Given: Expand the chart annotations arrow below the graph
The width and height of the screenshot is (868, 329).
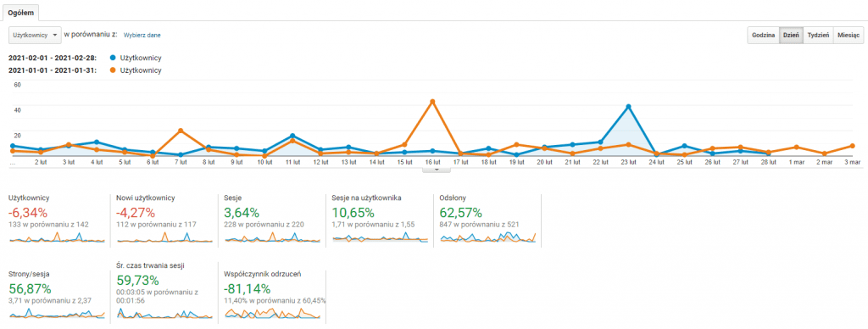Looking at the screenshot, I should click(437, 170).
